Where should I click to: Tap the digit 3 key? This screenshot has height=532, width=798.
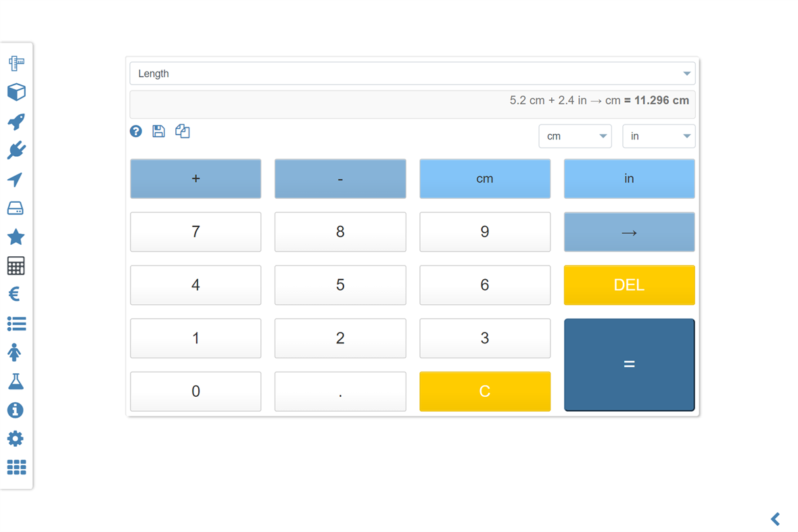tap(485, 338)
